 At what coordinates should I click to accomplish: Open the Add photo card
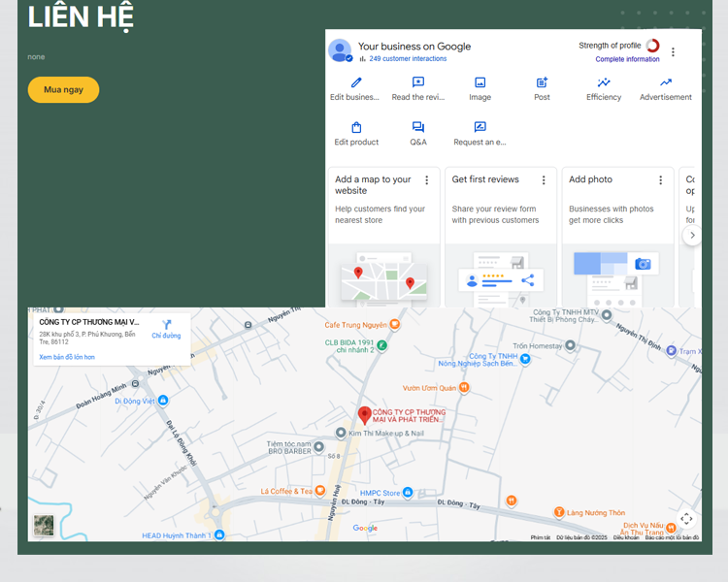click(x=618, y=237)
